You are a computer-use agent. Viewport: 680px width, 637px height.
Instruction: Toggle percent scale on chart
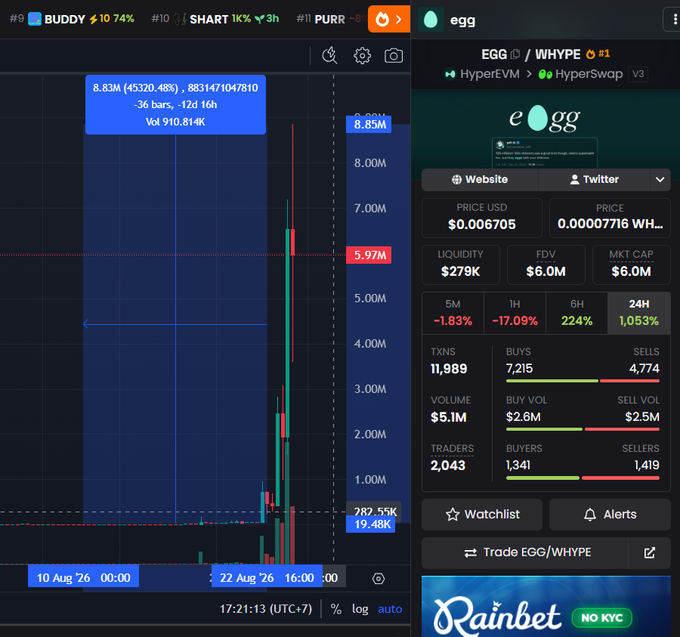coord(336,609)
